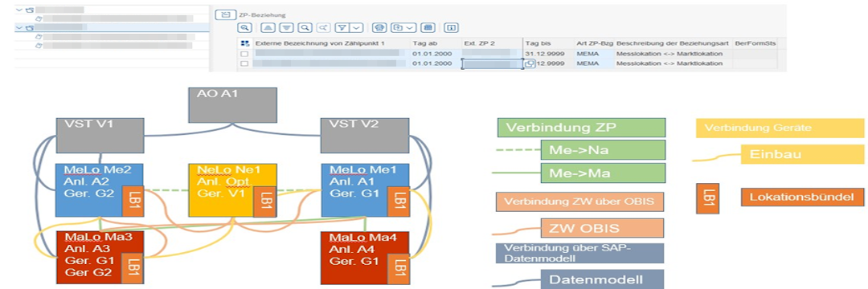Click the VST V1 box in diagram
This screenshot has height=289, width=868.
coord(100,136)
